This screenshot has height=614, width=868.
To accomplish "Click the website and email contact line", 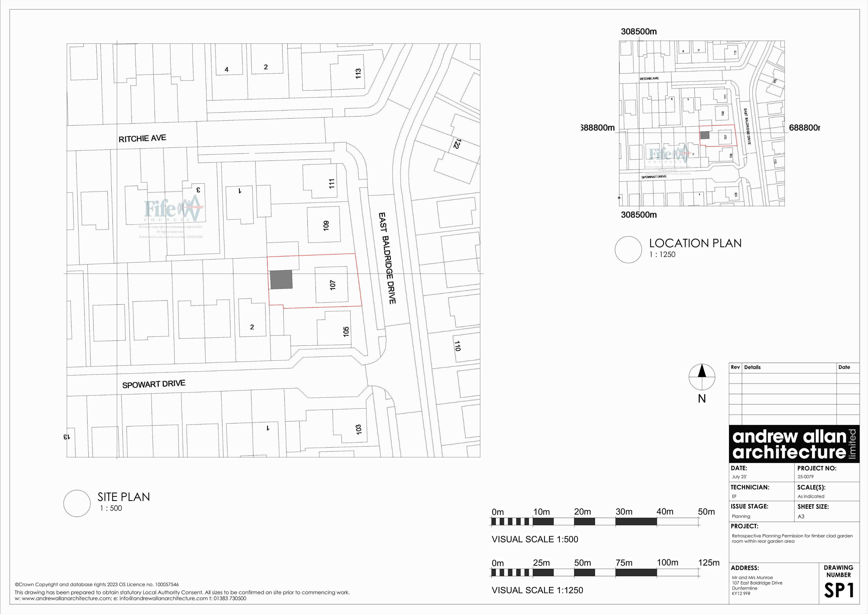I will [x=130, y=599].
